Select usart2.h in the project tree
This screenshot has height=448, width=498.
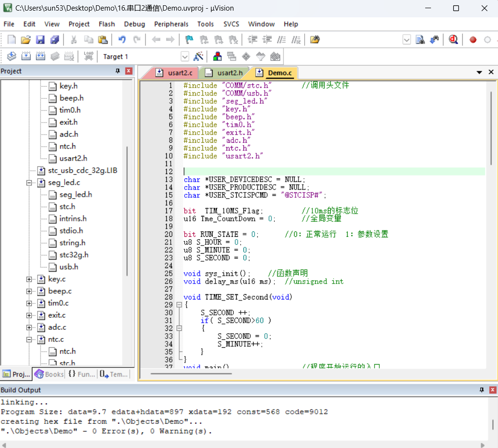73,159
